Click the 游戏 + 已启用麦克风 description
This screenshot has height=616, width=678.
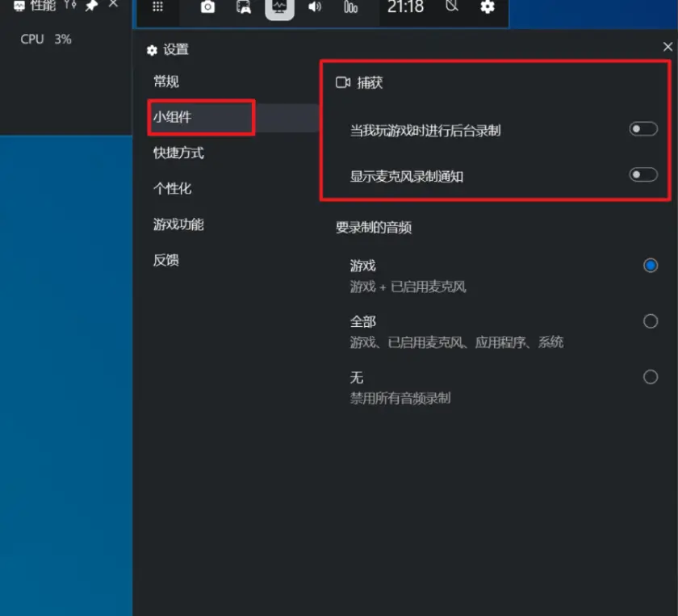(408, 287)
